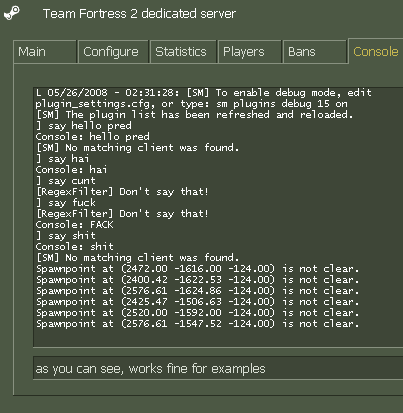This screenshot has width=403, height=413.
Task: Select the Console tab
Action: tap(376, 51)
